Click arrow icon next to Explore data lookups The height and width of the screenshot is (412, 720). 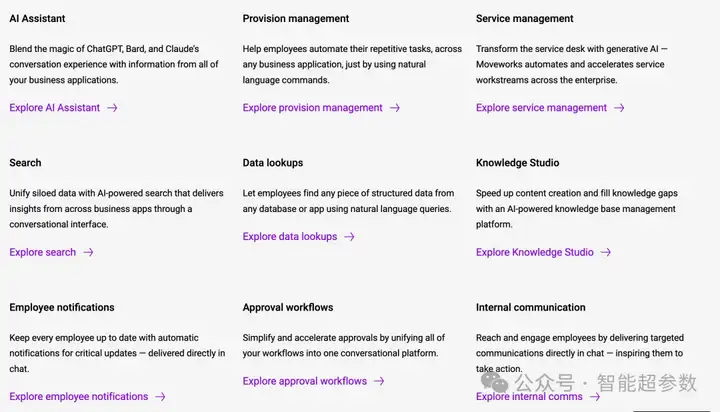point(349,237)
